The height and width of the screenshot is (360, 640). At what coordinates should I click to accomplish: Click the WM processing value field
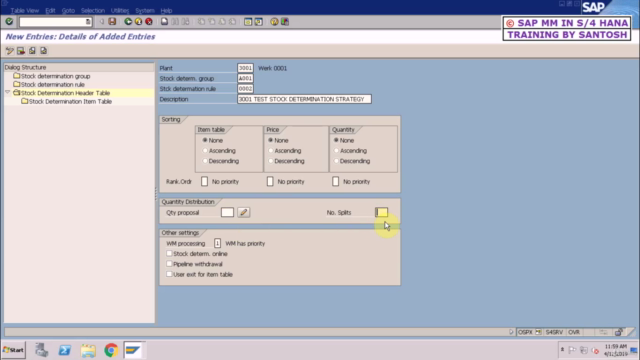tap(218, 243)
